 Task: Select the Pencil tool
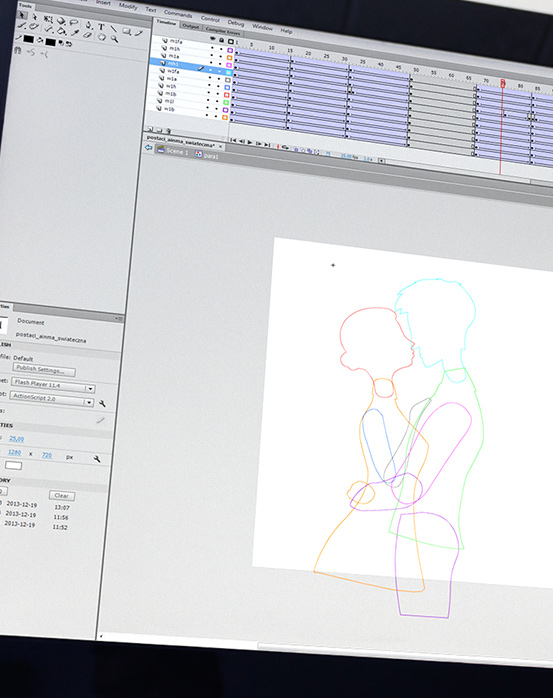click(139, 33)
